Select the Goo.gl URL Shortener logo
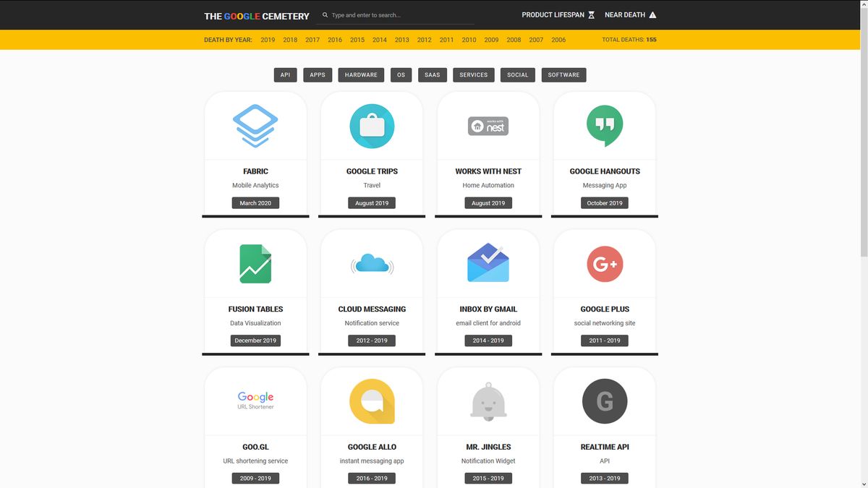 [255, 400]
